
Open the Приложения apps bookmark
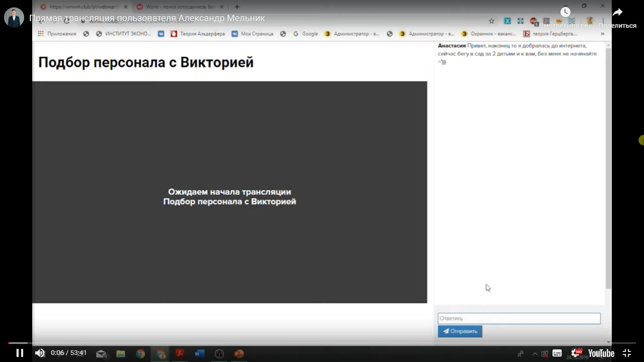pos(57,34)
